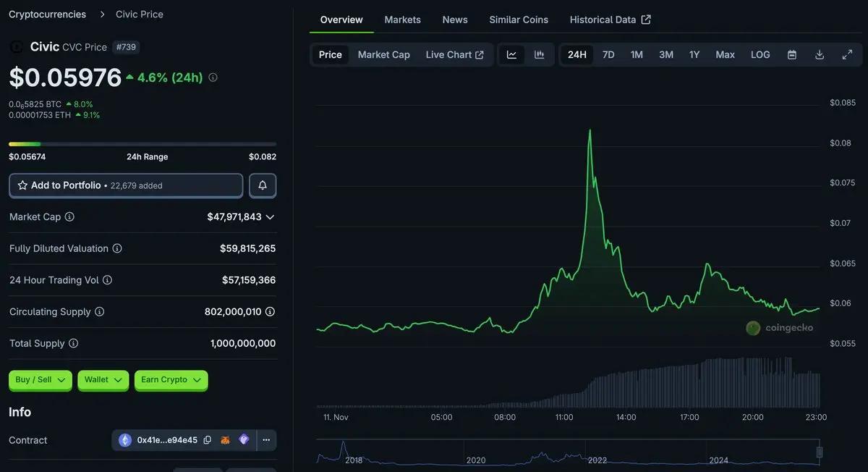Click the $0.05976 price value

[x=65, y=77]
